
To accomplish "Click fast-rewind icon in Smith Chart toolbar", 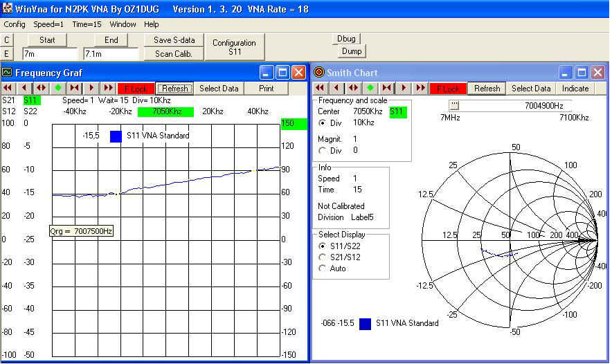I will [320, 88].
